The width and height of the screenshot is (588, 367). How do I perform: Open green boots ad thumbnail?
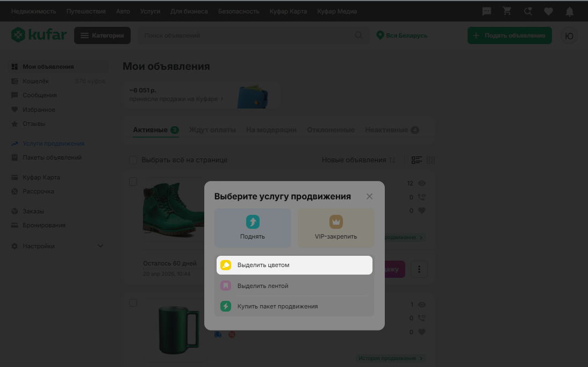(x=173, y=210)
